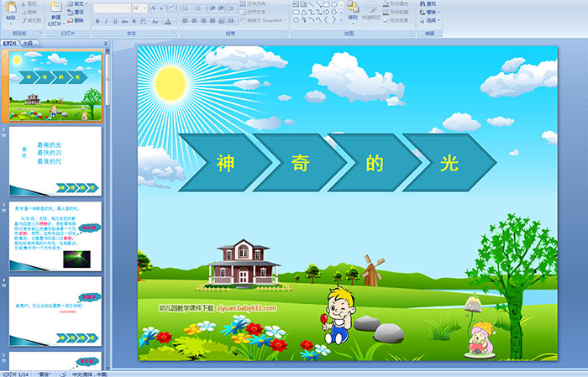This screenshot has height=377, width=588.
Task: Toggle bold formatting
Action: [97, 20]
